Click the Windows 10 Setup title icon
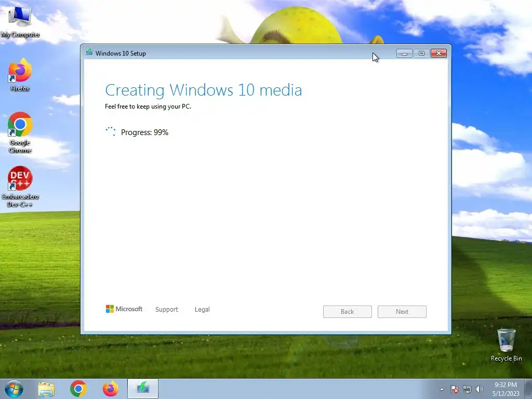 (89, 52)
